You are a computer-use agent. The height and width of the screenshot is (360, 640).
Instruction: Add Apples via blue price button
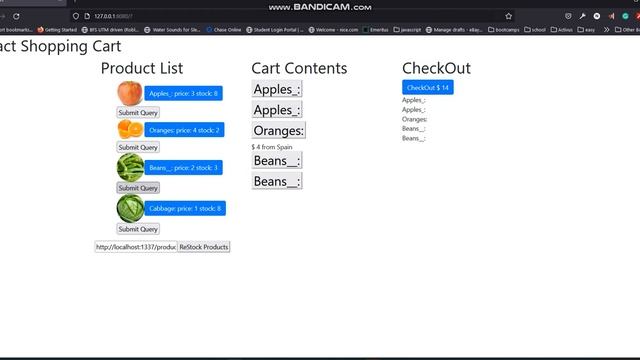183,93
